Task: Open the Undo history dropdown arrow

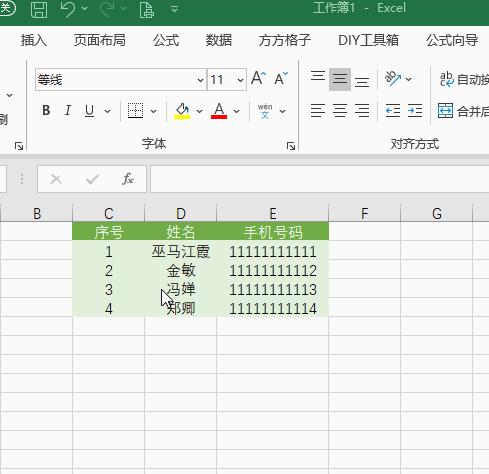Action: coord(84,8)
